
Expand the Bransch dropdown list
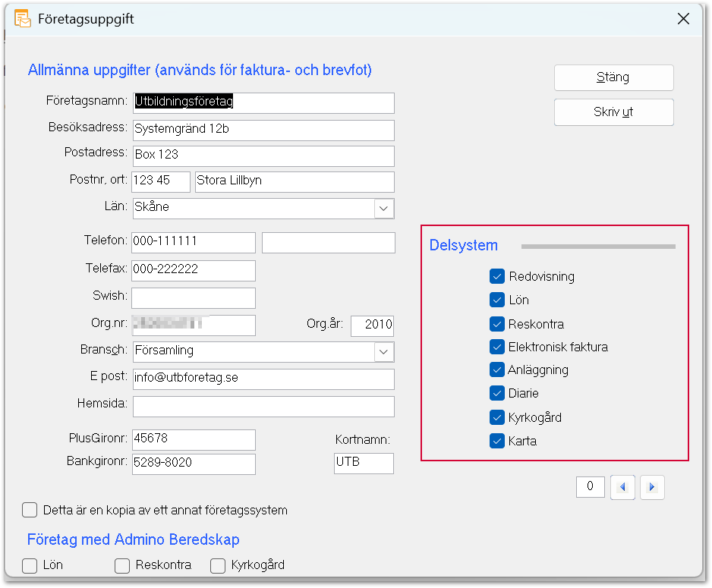coord(385,352)
